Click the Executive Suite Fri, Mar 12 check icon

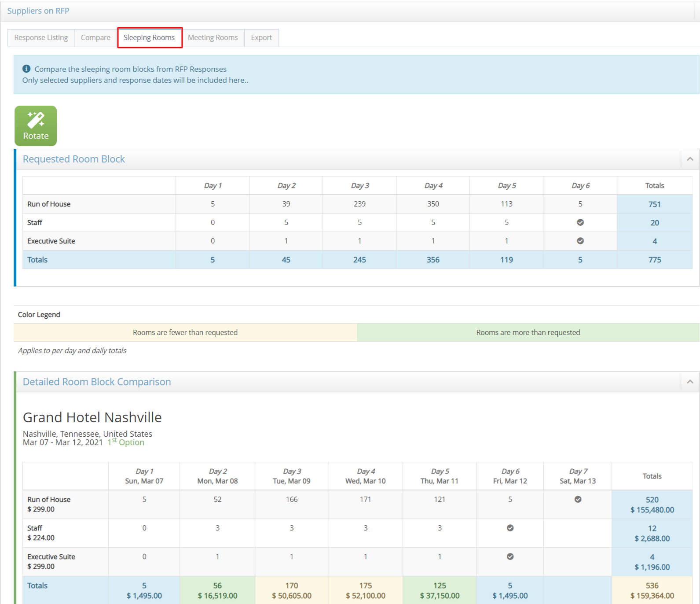click(510, 556)
